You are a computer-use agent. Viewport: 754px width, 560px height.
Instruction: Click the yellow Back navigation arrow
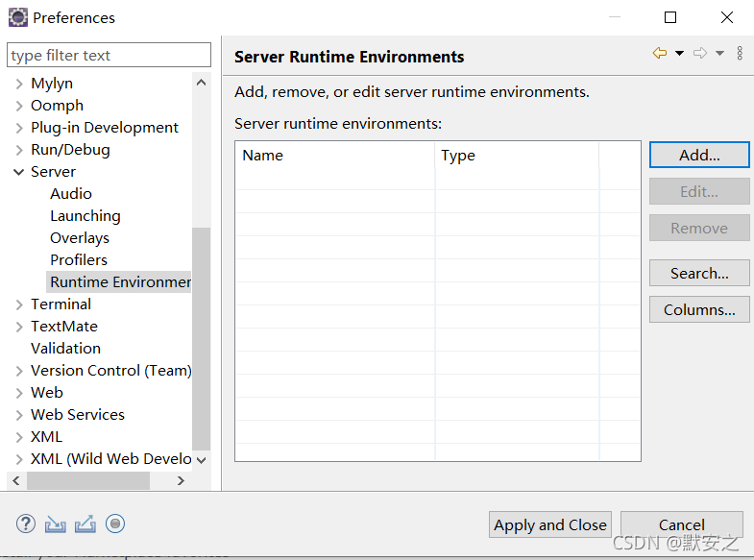[x=660, y=53]
